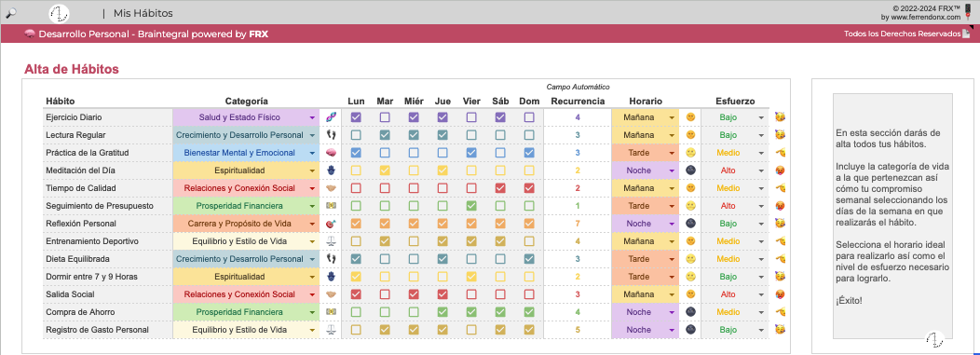Uncheck Lun for Ejercicio Diario
Screen dimensions: 980x355
(x=356, y=116)
